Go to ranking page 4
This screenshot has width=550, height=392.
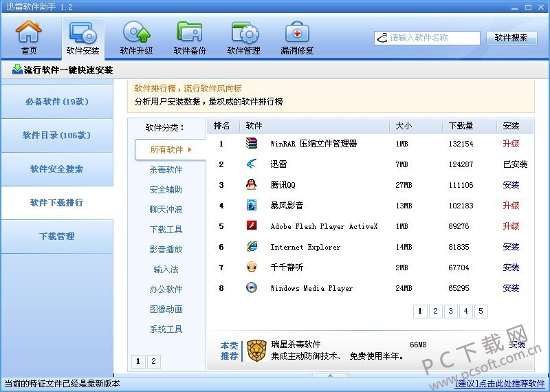(x=466, y=312)
